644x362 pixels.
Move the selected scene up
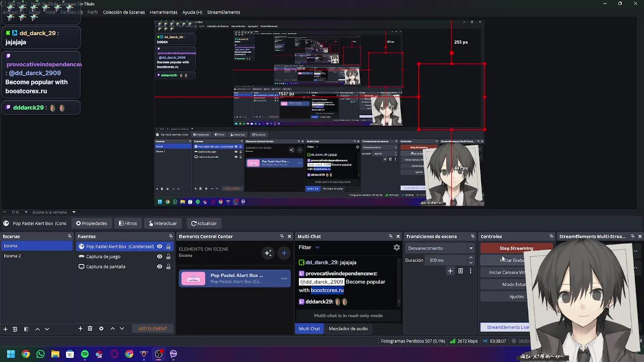[37, 329]
